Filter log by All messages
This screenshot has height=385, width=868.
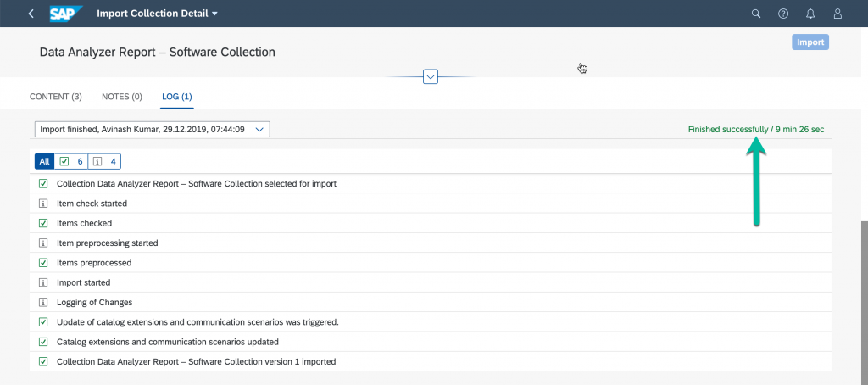(44, 162)
